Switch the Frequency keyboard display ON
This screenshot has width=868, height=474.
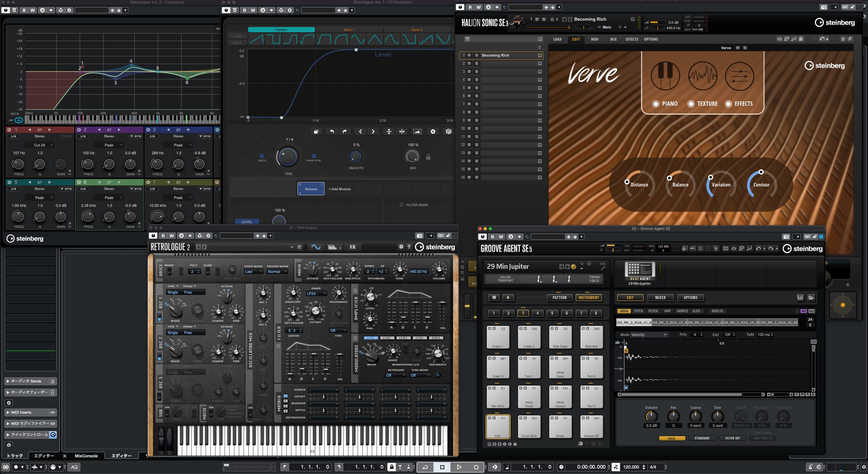click(x=19, y=120)
